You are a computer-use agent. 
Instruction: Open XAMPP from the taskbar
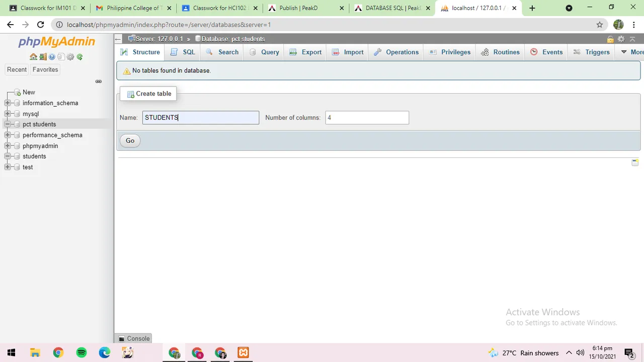tap(244, 352)
